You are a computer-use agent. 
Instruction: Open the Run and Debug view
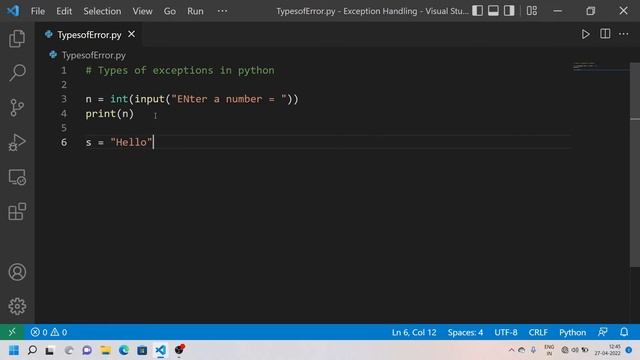(x=17, y=142)
